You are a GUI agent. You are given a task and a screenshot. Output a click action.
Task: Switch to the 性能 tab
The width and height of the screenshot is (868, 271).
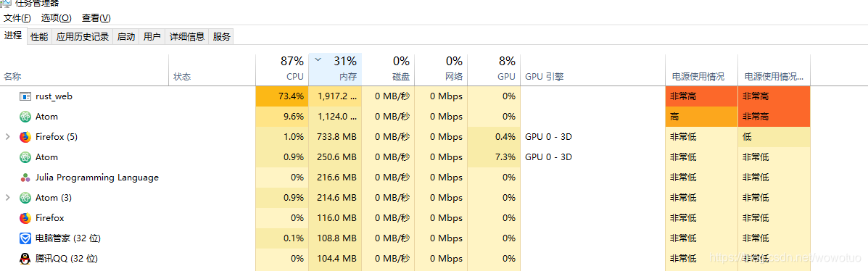[x=39, y=37]
